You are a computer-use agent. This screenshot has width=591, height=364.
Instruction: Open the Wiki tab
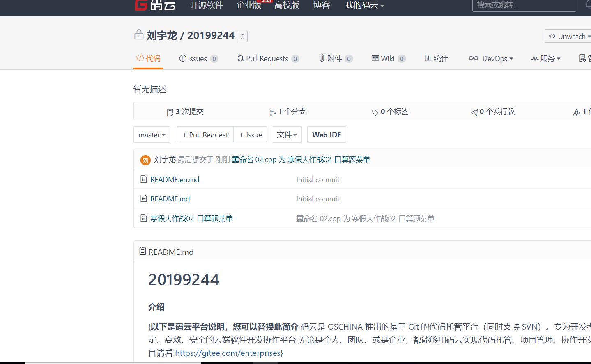[x=389, y=59]
